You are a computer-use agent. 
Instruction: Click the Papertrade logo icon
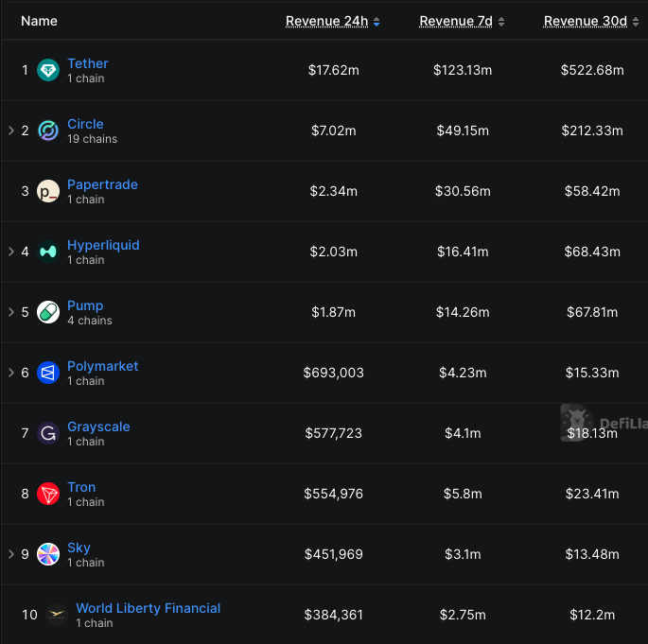[48, 191]
